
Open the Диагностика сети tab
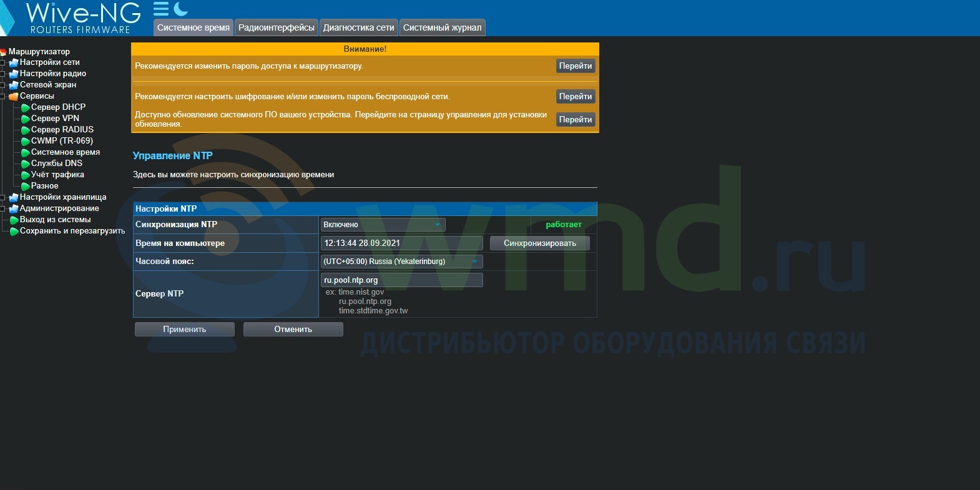(358, 27)
